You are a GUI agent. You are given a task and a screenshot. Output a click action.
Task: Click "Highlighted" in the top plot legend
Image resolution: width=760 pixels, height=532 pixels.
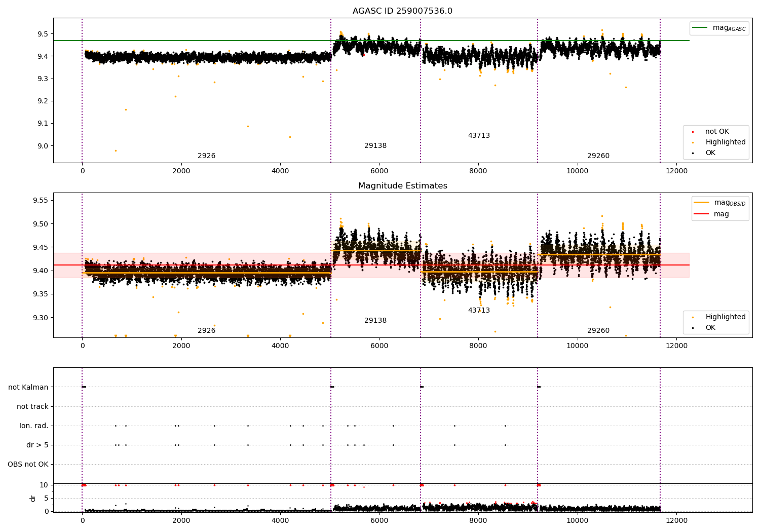coord(726,142)
